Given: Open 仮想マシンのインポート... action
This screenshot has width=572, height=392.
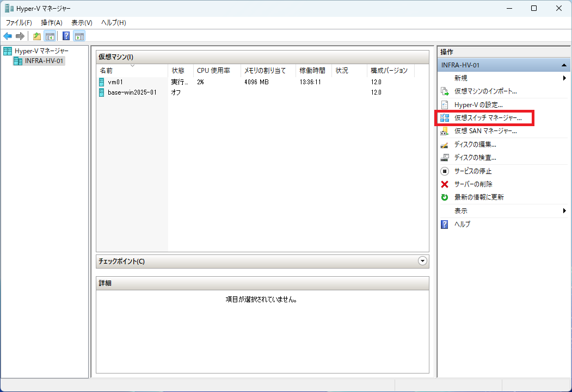Looking at the screenshot, I should pos(485,91).
